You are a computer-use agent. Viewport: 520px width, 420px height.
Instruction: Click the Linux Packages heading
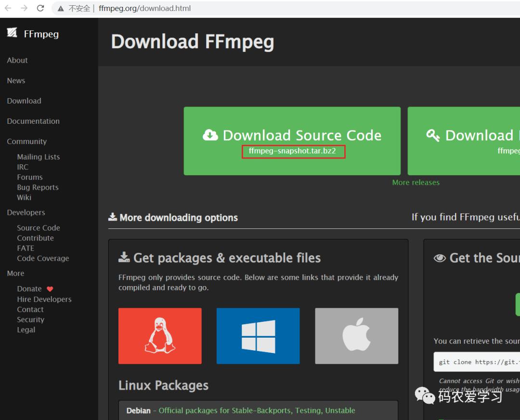coord(164,385)
